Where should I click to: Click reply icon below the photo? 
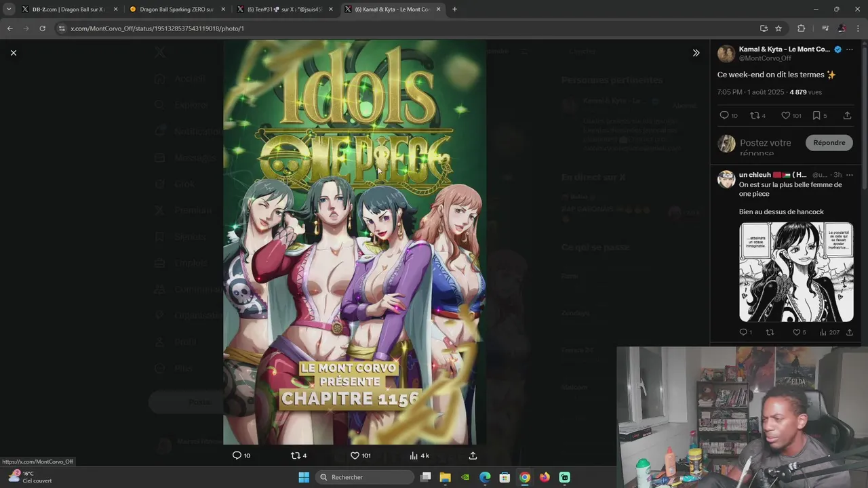point(237,455)
